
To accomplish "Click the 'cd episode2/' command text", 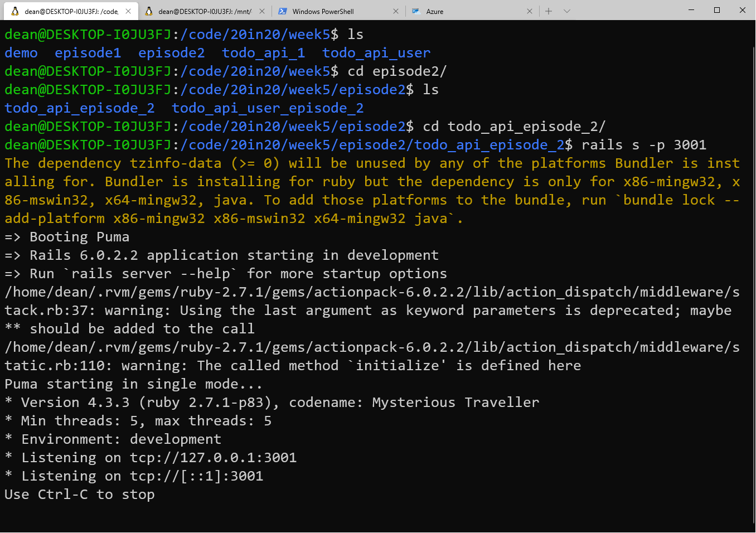I will click(397, 71).
